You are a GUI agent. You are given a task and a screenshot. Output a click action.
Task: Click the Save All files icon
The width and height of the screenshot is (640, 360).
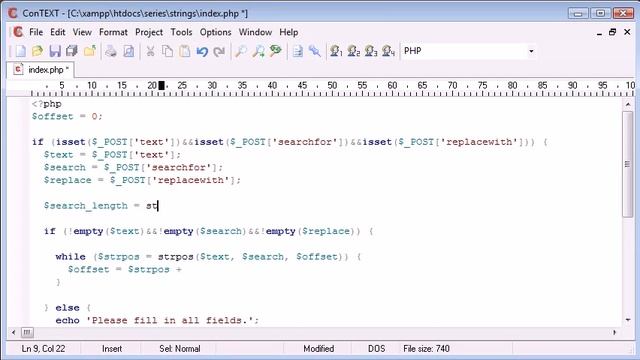tap(72, 51)
